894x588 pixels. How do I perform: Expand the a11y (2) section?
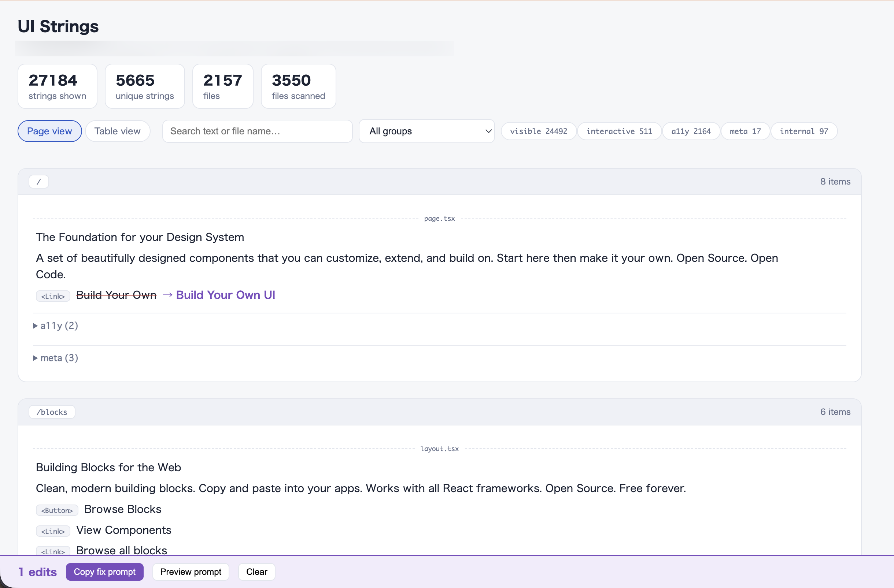[x=56, y=326]
